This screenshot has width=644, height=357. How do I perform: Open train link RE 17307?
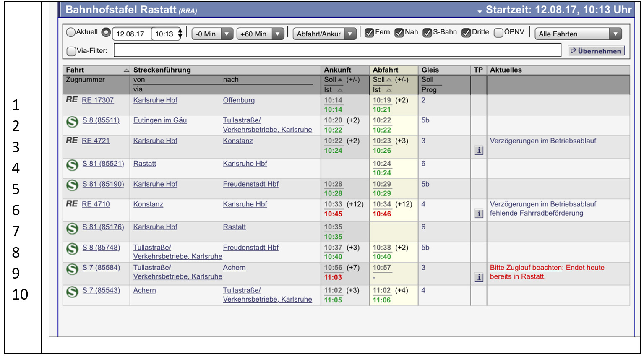coord(98,100)
